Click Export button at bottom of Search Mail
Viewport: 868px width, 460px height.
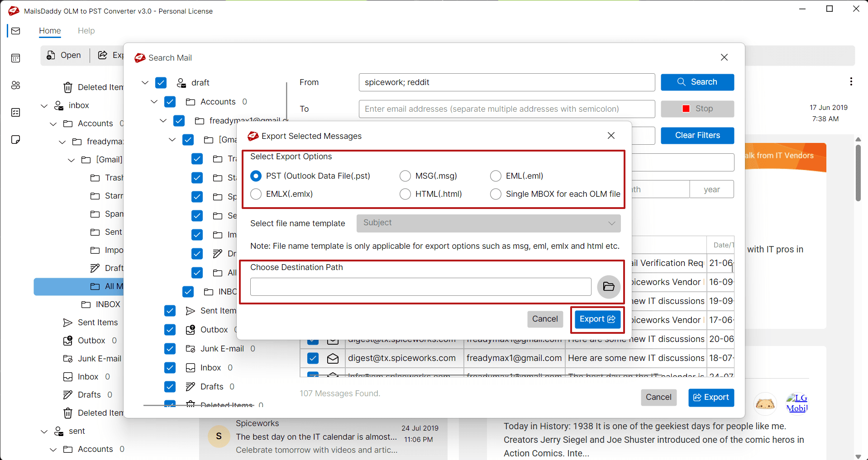click(711, 398)
